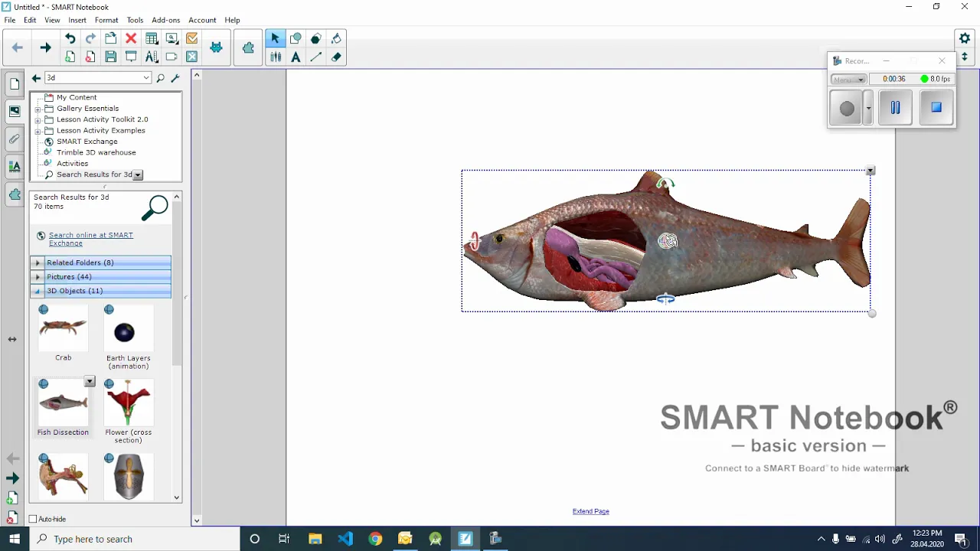Screen dimensions: 980x551
Task: Click the red Delete X icon
Action: (131, 38)
